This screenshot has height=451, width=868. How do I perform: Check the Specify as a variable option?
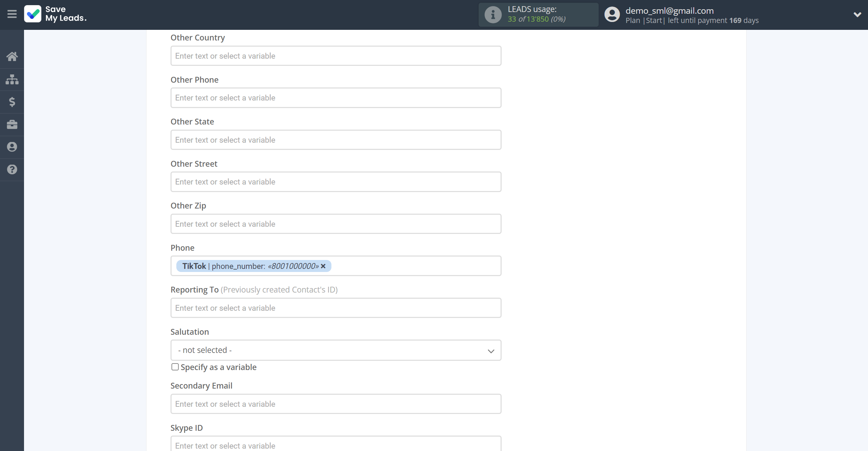click(x=175, y=367)
